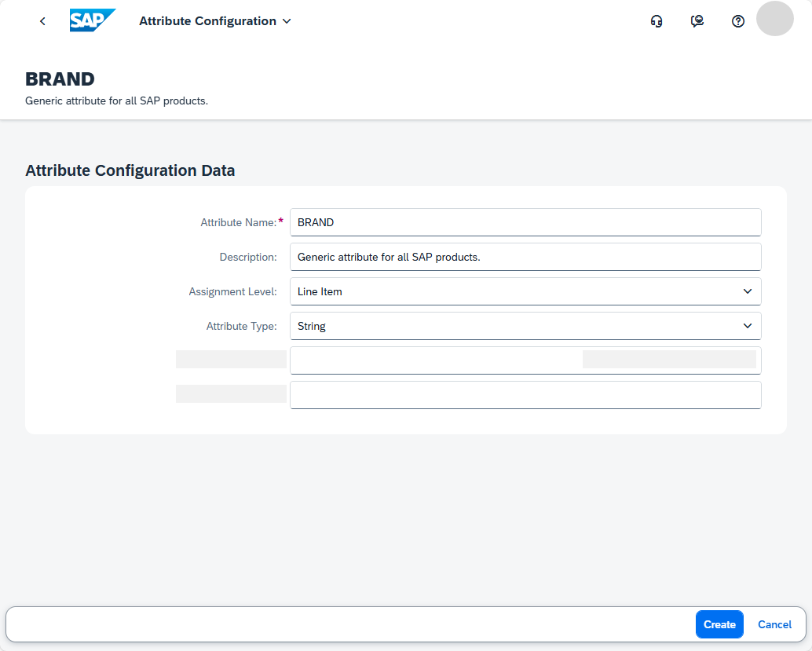This screenshot has width=812, height=651.
Task: Click the Assignment Level label
Action: click(x=232, y=291)
